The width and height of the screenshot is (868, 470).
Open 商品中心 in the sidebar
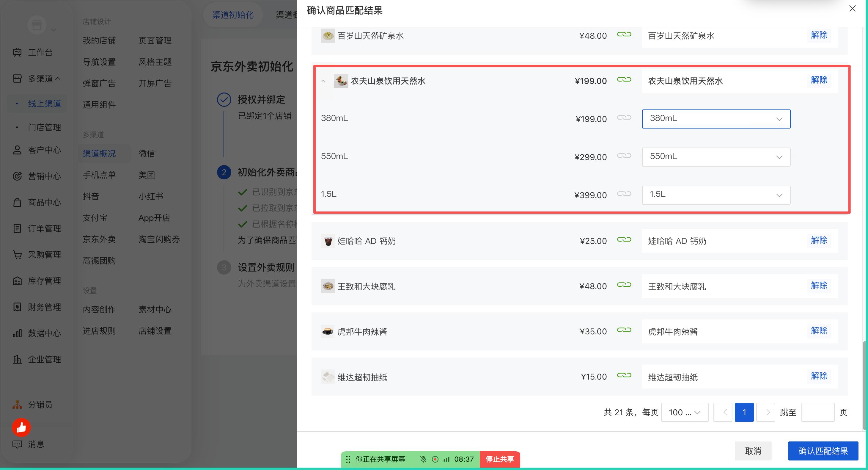[x=37, y=202]
